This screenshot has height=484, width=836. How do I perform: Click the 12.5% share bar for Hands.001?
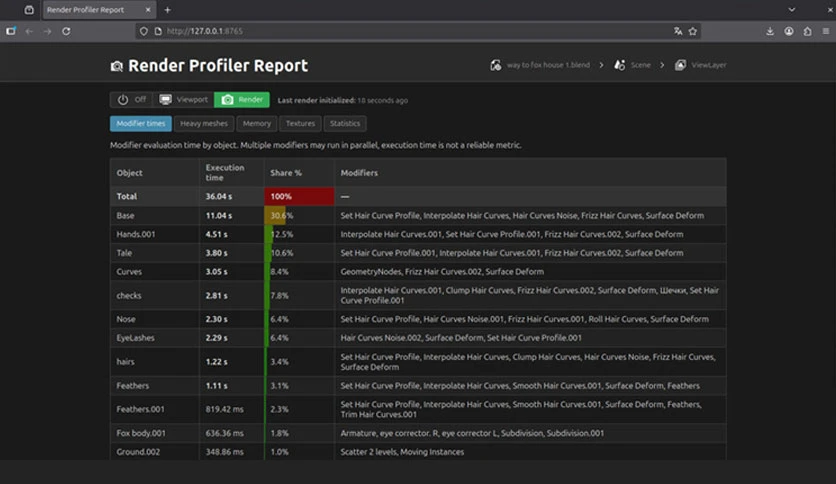(x=269, y=234)
